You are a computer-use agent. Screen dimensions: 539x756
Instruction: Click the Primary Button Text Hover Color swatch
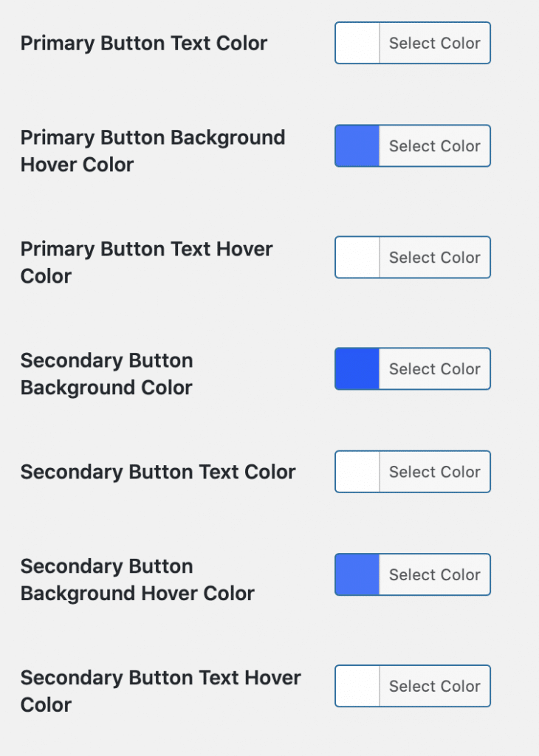[357, 258]
